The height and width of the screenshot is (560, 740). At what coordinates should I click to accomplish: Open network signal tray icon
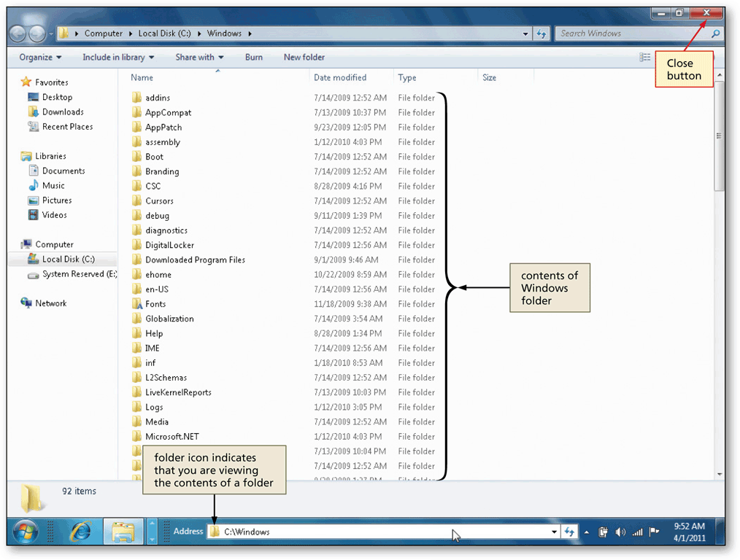[638, 532]
